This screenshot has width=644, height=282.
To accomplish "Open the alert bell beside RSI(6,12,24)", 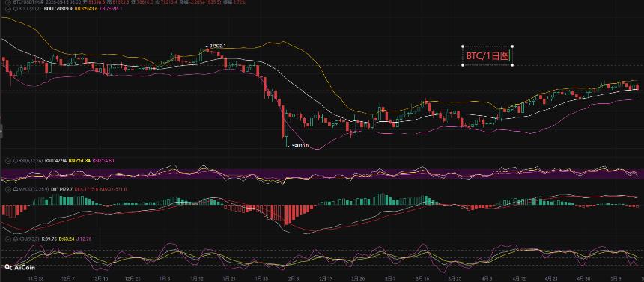I will click(16, 161).
